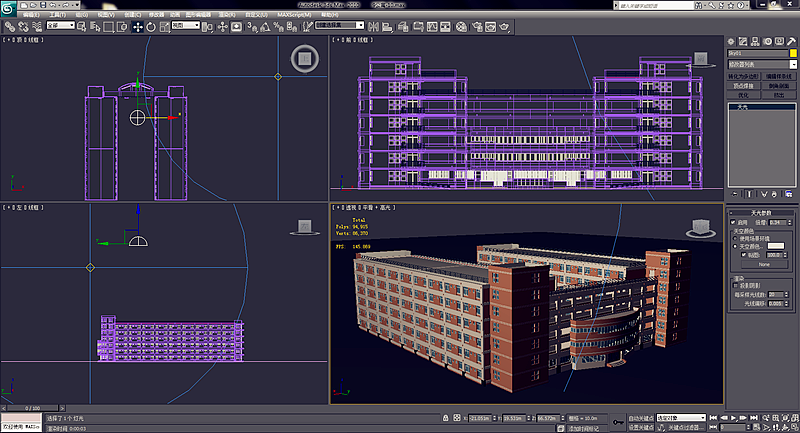Screen dimensions: 800x433
Task: Open the MAXScript menu
Action: point(295,16)
